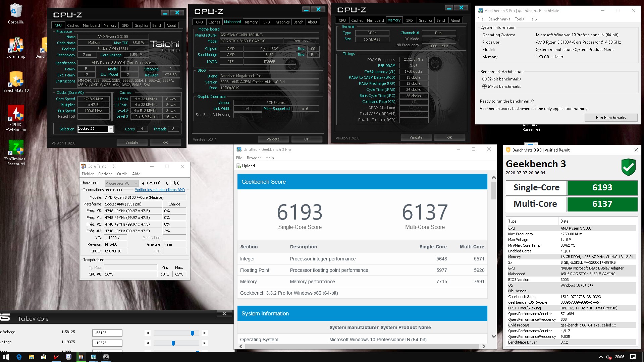Image resolution: width=644 pixels, height=362 pixels.
Task: Click the red checkmark taskbar icon
Action: point(56,357)
